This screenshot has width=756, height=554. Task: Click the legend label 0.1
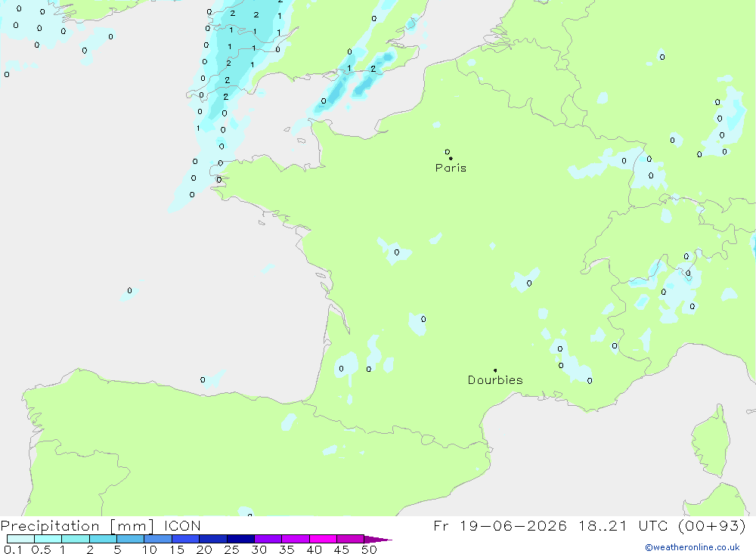coord(13,549)
